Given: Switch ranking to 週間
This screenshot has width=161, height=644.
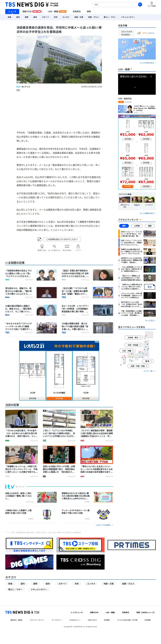Looking at the screenshot, I should click(x=150, y=226).
